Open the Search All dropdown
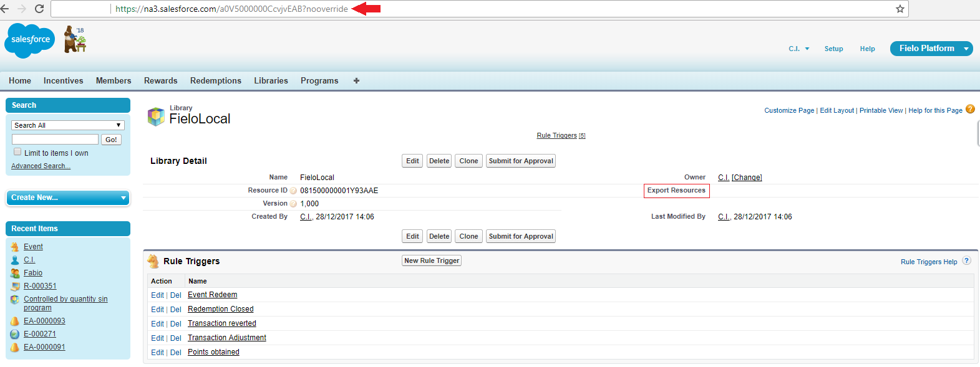The height and width of the screenshot is (367, 980). click(68, 125)
